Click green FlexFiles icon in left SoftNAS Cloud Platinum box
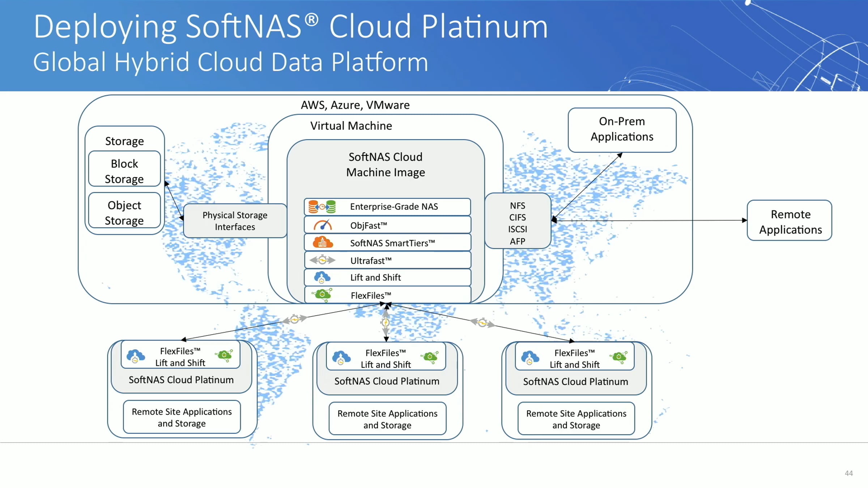This screenshot has width=868, height=488. coord(224,356)
